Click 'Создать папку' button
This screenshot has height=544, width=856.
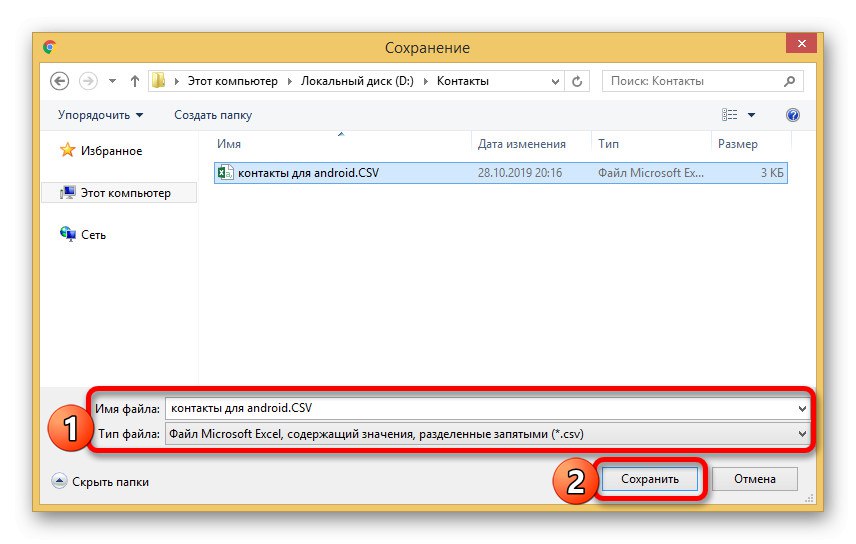(x=213, y=115)
